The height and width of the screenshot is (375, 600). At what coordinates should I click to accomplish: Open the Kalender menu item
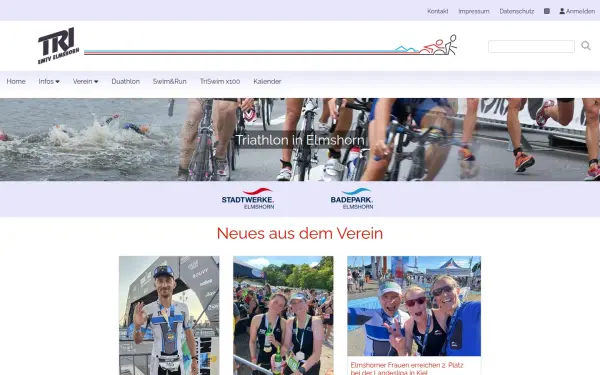(x=267, y=82)
